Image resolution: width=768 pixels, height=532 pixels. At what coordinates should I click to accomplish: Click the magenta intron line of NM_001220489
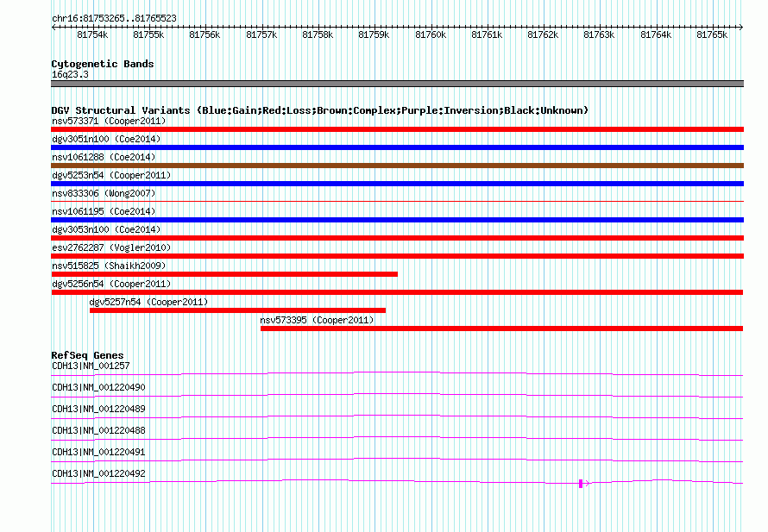click(397, 416)
